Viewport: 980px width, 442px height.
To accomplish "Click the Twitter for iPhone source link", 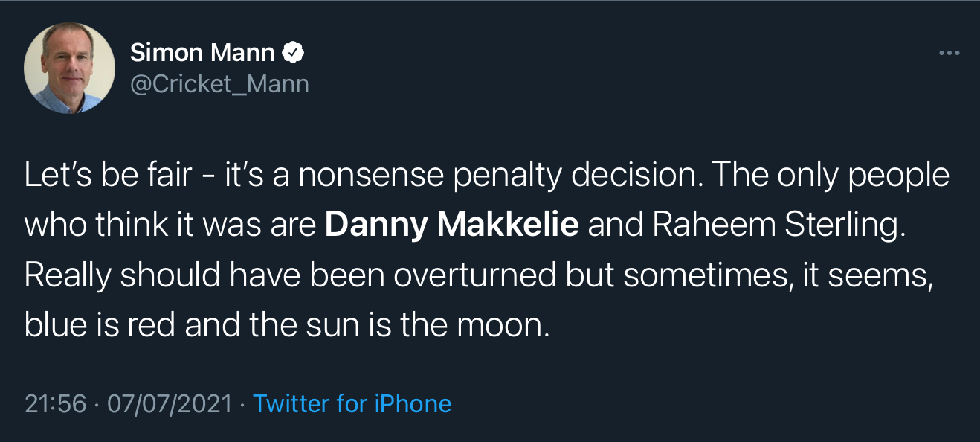I will pyautogui.click(x=352, y=403).
